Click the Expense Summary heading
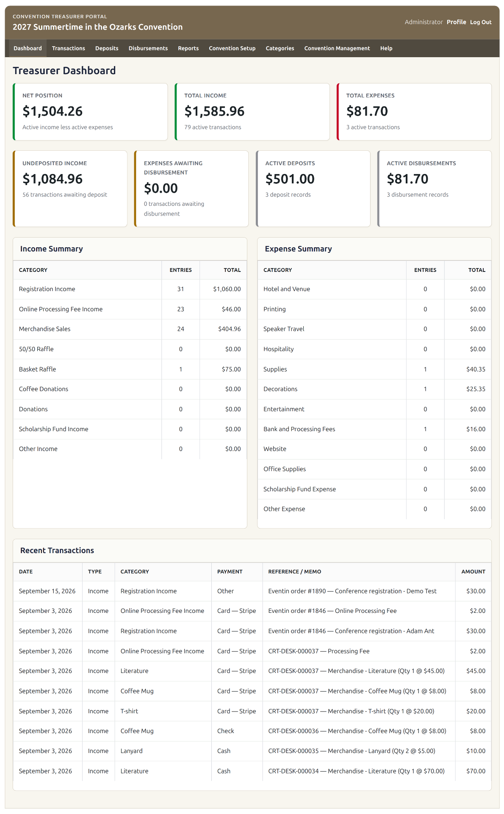Viewport: 504px width, 814px height. [x=299, y=249]
